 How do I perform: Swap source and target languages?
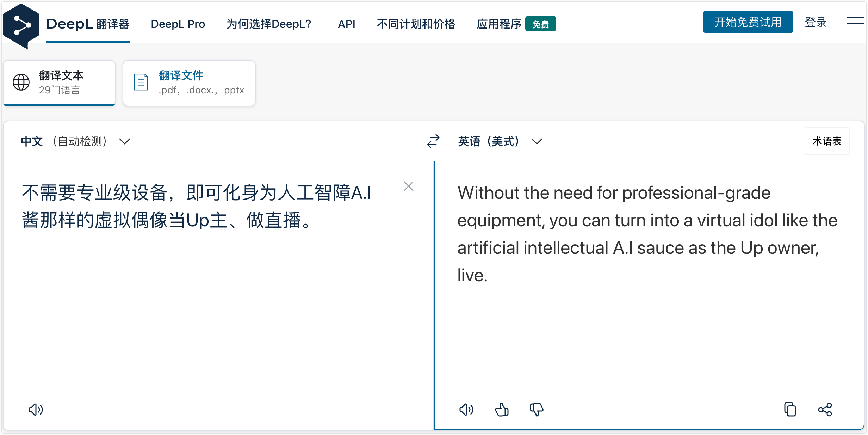(433, 141)
